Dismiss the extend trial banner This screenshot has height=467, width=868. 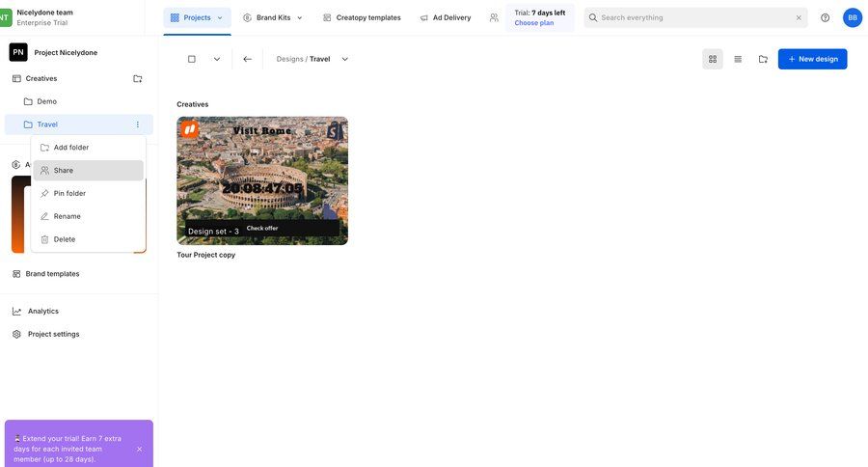click(x=139, y=449)
